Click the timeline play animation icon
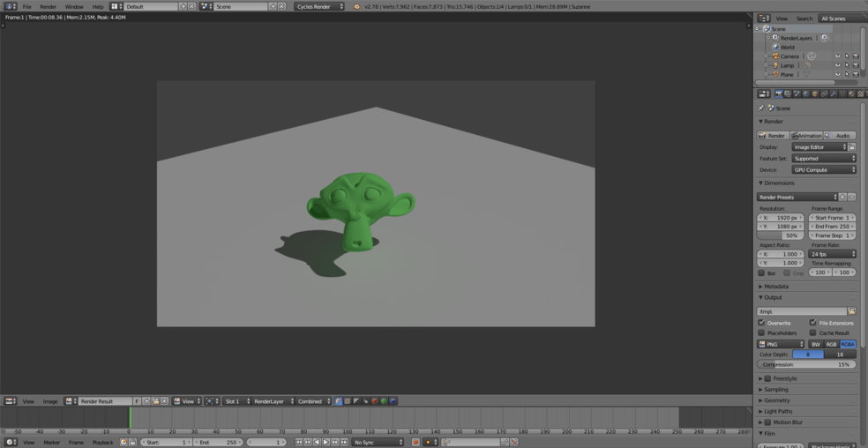 (x=325, y=442)
